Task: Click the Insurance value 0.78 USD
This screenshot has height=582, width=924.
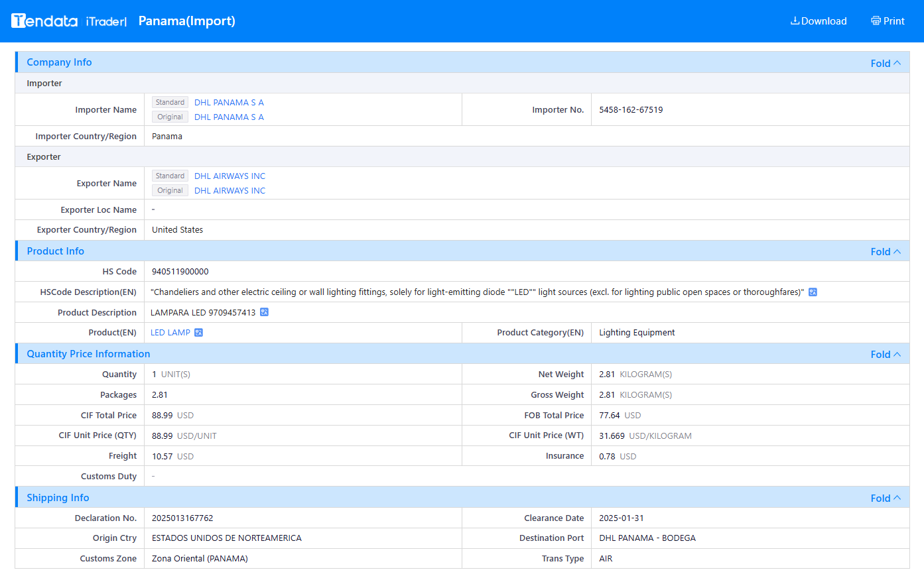Action: (618, 457)
